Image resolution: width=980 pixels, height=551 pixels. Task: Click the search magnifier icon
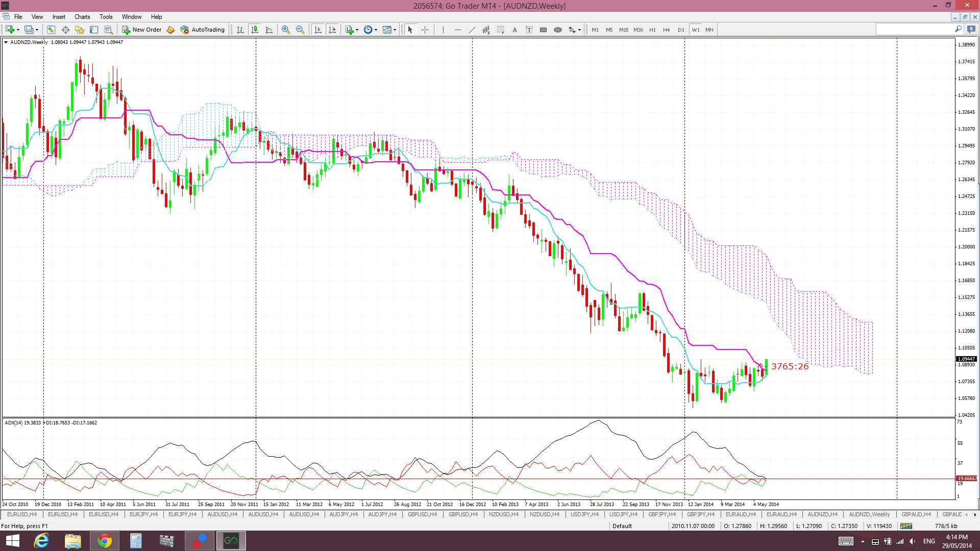click(958, 30)
